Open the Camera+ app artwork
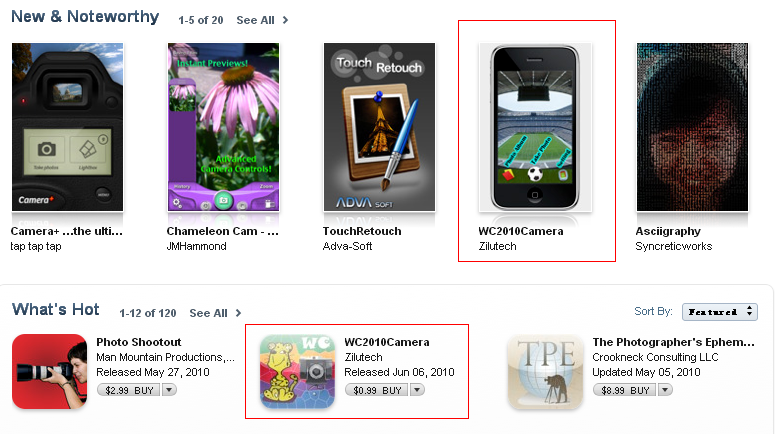783x434 pixels. coord(67,127)
